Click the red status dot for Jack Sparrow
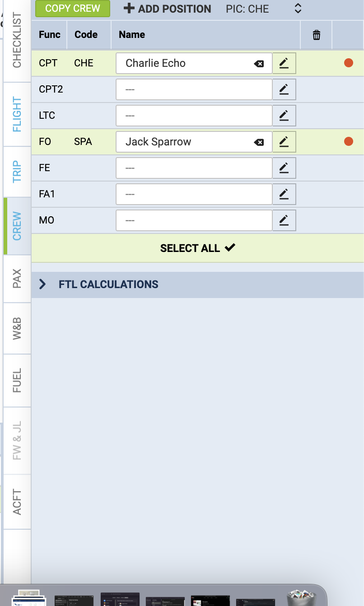The width and height of the screenshot is (364, 606). coord(349,142)
